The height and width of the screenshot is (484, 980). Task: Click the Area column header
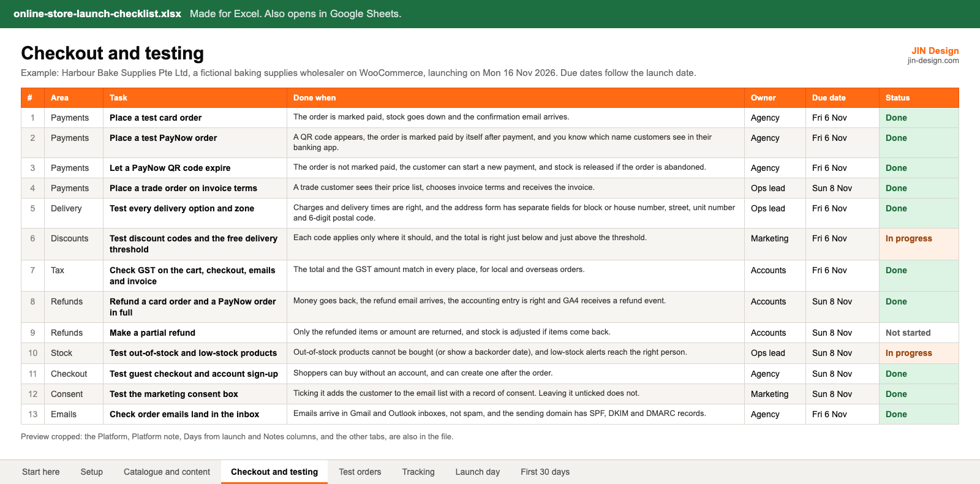point(73,98)
